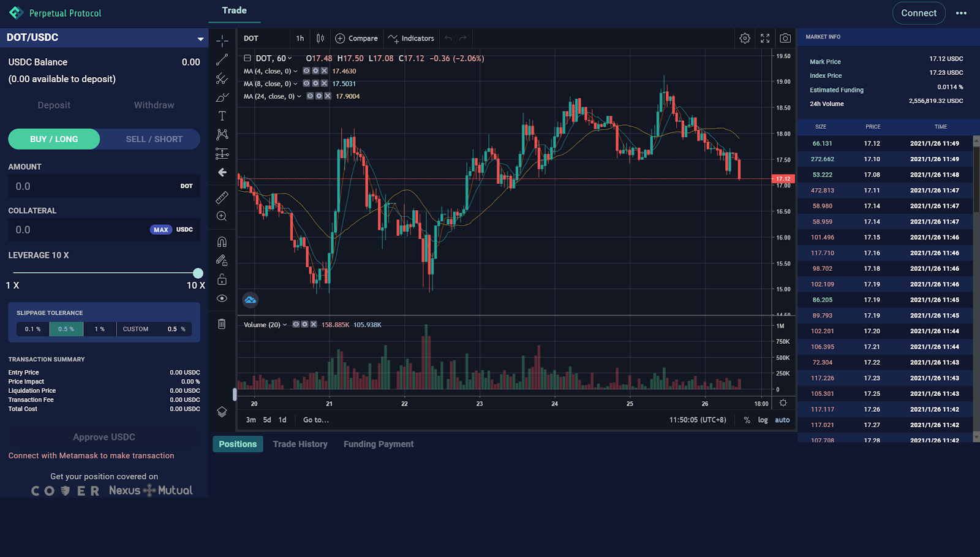Click the Remove all drawings trash icon
This screenshot has width=980, height=557.
tap(222, 324)
